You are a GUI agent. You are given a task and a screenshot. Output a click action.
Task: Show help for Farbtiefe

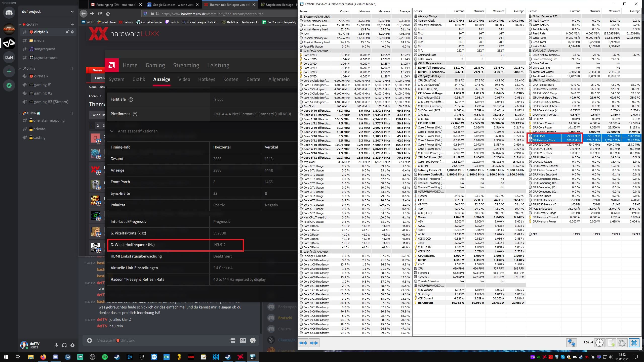pos(131,100)
